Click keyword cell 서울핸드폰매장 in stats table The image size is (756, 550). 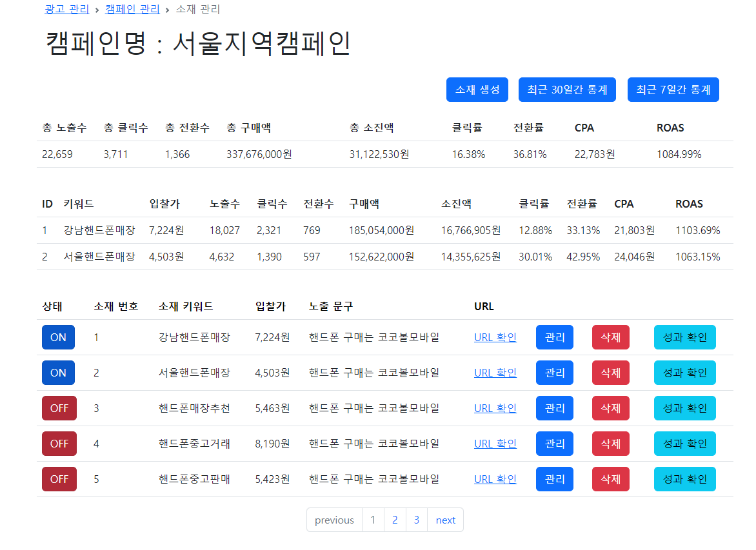[x=99, y=257]
